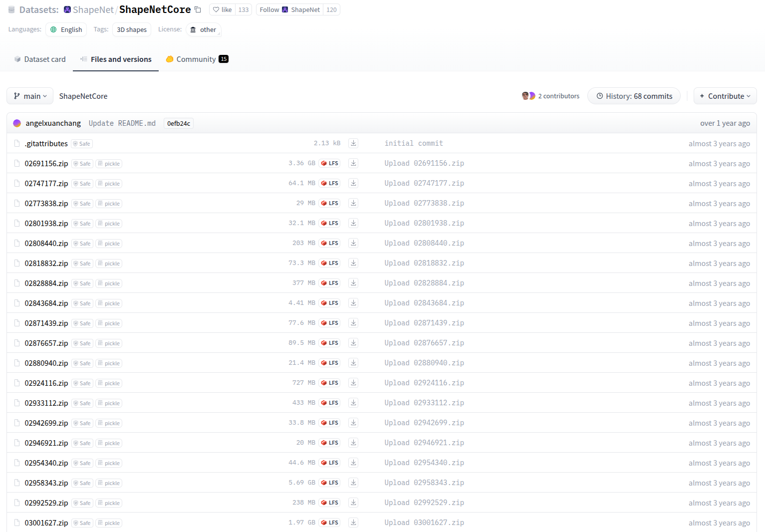The image size is (765, 532).
Task: Click the Safe badge on the .gitattributes row
Action: [x=82, y=144]
